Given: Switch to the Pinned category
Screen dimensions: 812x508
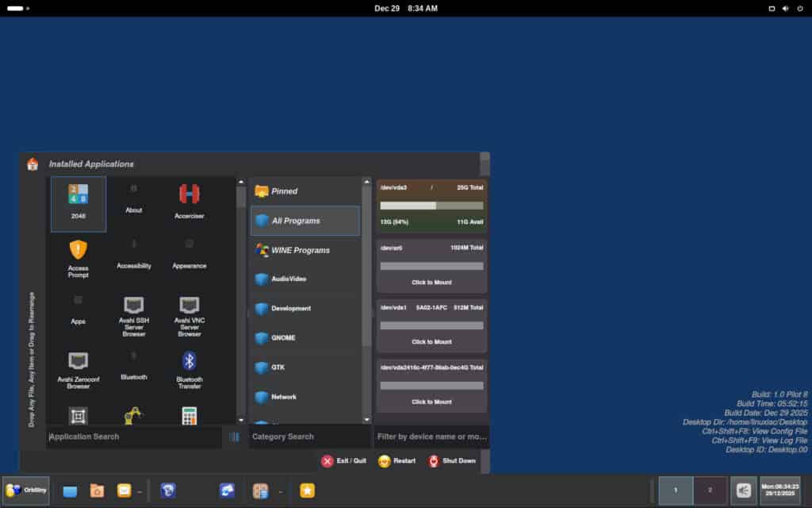Looking at the screenshot, I should [304, 190].
